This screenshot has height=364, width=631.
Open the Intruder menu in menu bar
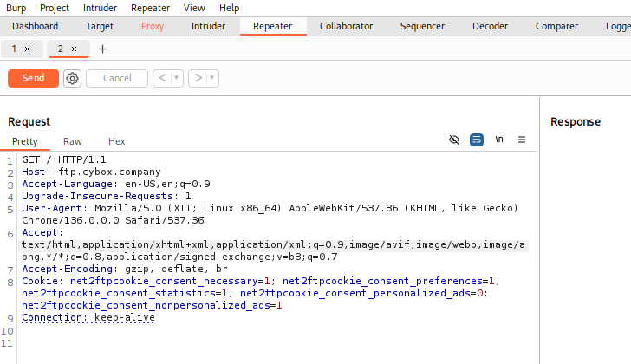point(100,8)
